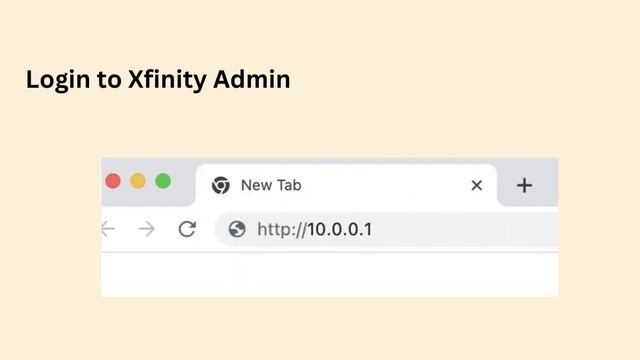Click the Chrome logo favicon in tab
Screen dimensions: 640x360
tap(220, 185)
